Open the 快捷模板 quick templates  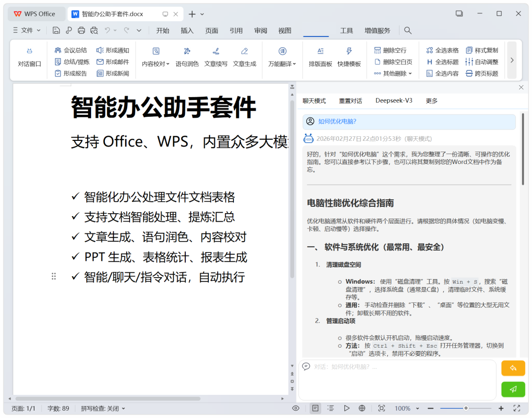pyautogui.click(x=349, y=57)
